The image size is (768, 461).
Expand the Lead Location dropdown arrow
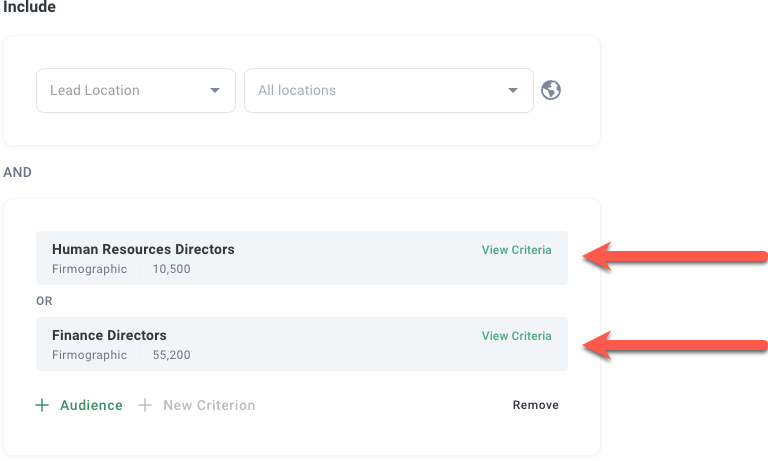tap(215, 90)
